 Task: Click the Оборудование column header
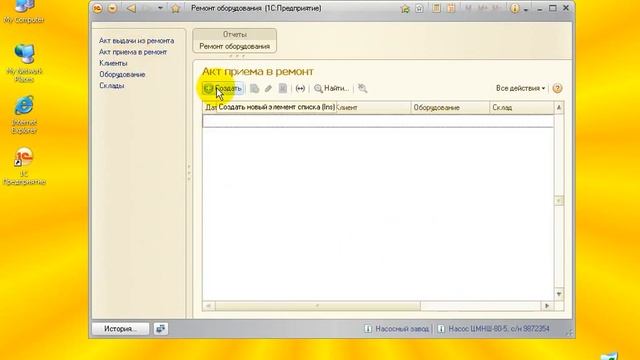tap(450, 108)
